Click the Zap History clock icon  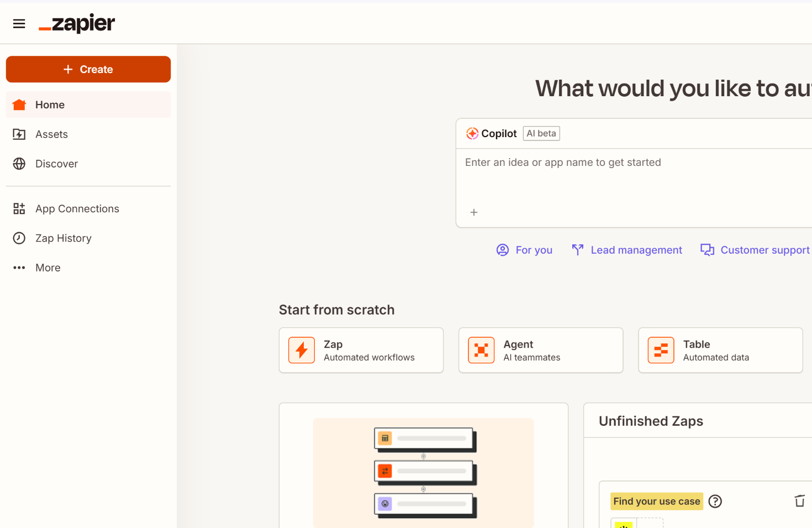coord(19,238)
